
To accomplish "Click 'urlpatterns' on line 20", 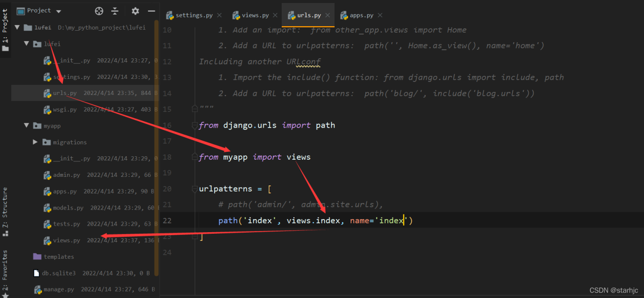I will [226, 189].
